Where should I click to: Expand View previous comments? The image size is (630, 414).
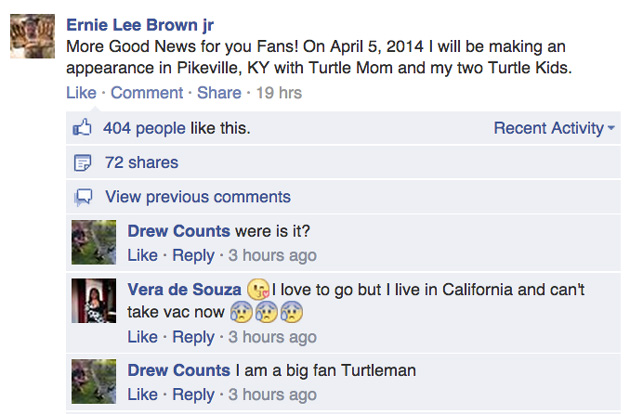pyautogui.click(x=197, y=197)
